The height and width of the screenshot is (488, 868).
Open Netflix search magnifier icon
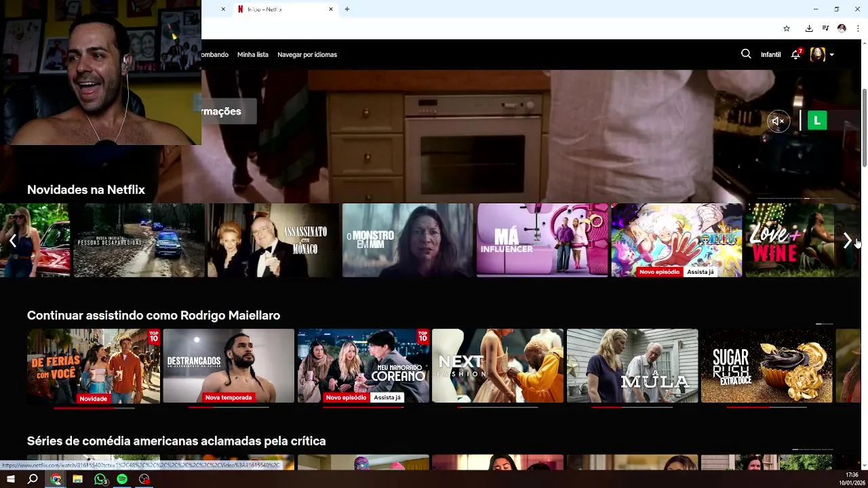tap(746, 54)
